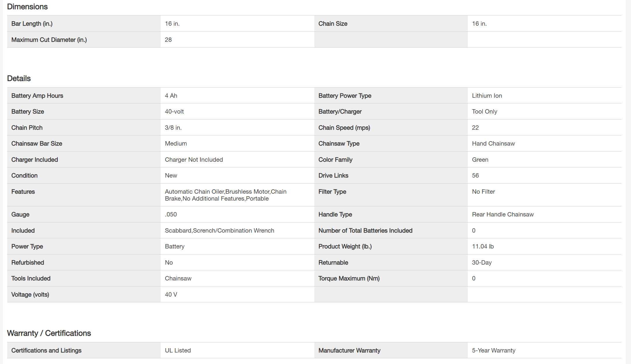The image size is (631, 364).
Task: Click the Torque Maximum (Nm) label
Action: [349, 278]
